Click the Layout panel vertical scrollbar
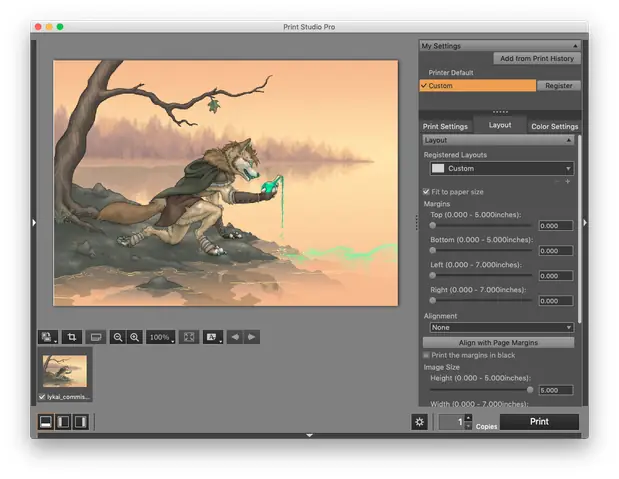Viewport: 619px width, 479px height. pos(579,229)
